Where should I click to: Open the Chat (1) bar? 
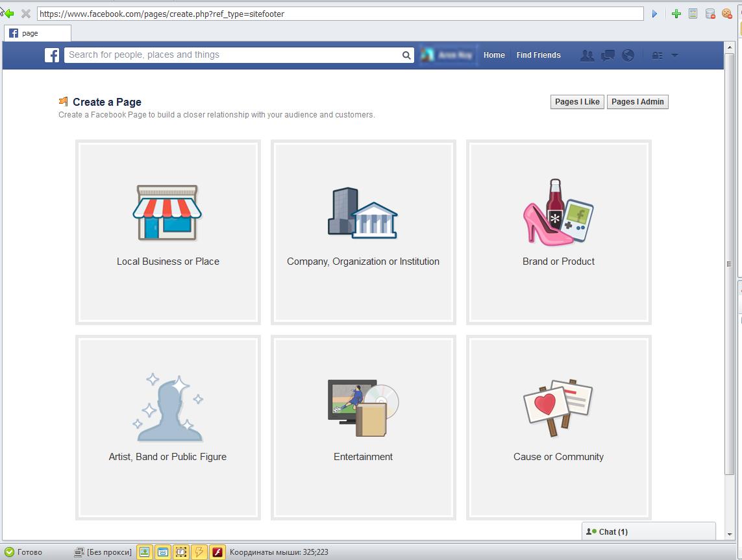pos(649,531)
